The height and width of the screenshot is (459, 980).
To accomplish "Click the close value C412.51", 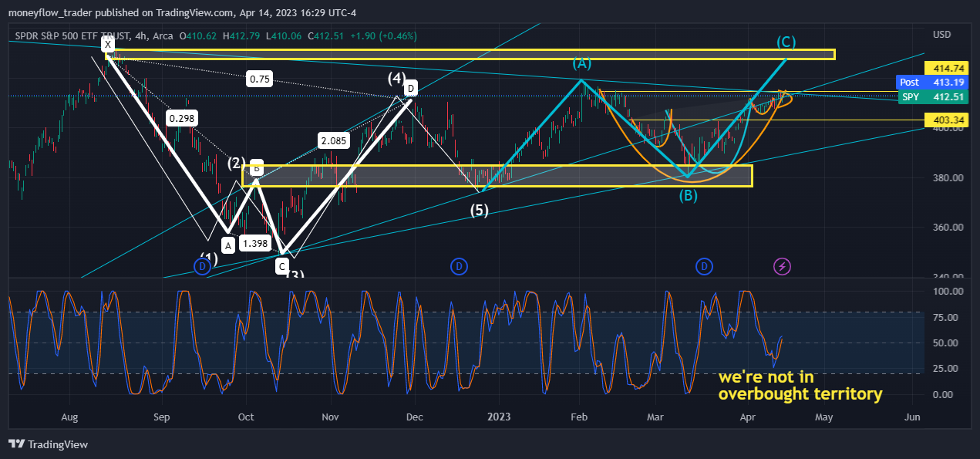I will point(325,35).
